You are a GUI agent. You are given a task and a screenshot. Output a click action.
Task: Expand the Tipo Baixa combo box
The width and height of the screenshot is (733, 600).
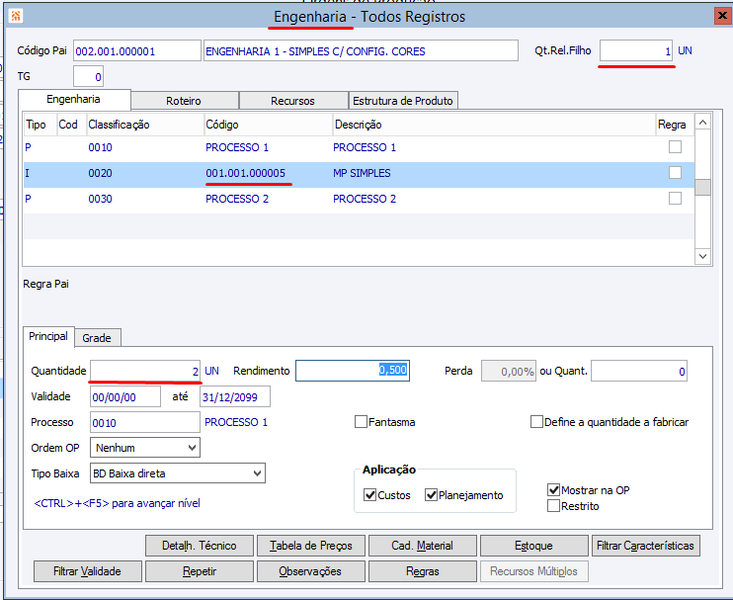click(x=257, y=473)
